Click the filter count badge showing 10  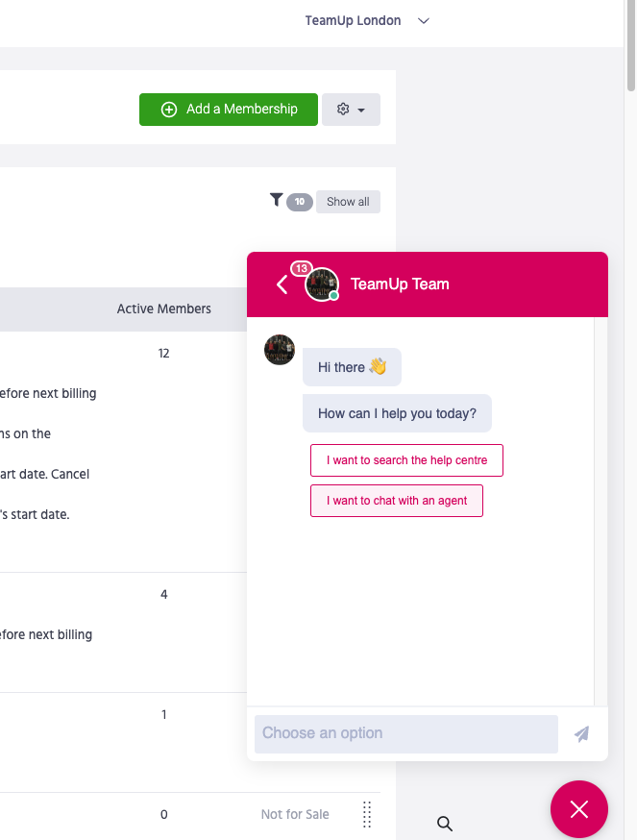[300, 202]
